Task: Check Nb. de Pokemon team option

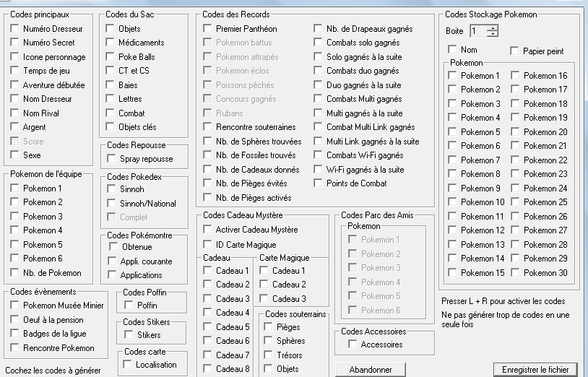Action: (x=15, y=273)
